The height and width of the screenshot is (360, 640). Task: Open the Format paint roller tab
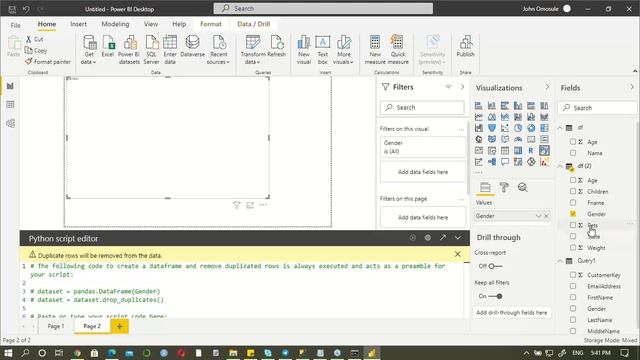click(504, 187)
